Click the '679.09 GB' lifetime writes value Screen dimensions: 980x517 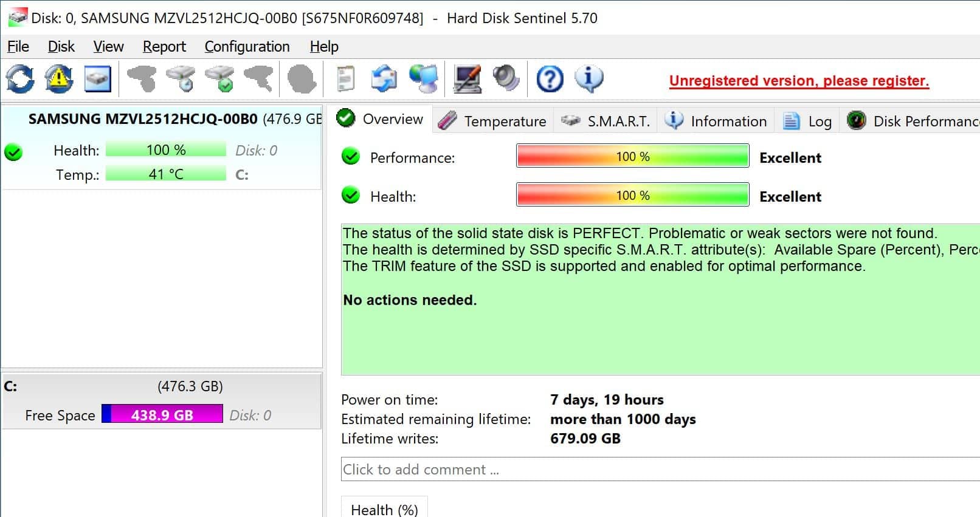[x=585, y=438]
